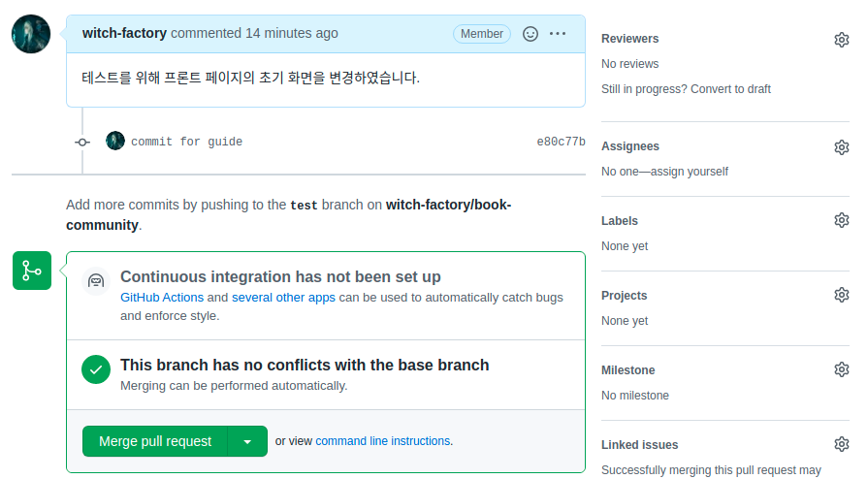
Task: Open the GitHub Actions link
Action: 162,298
